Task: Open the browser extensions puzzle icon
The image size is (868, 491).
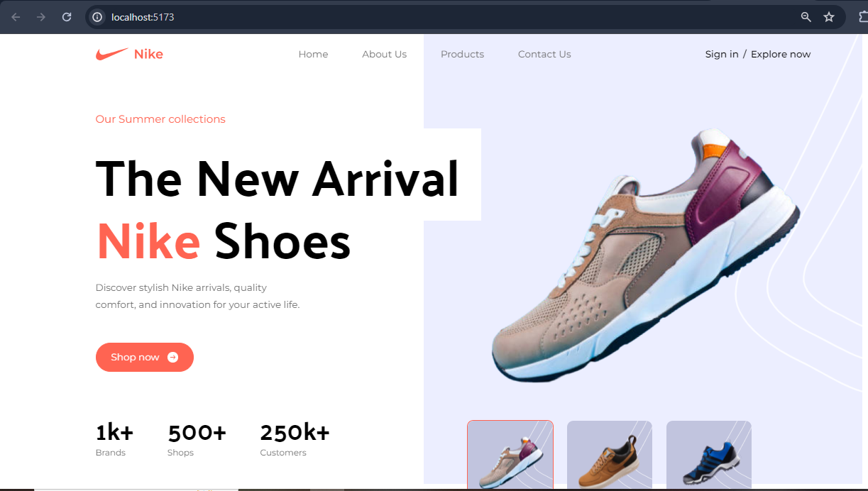Action: coord(862,17)
